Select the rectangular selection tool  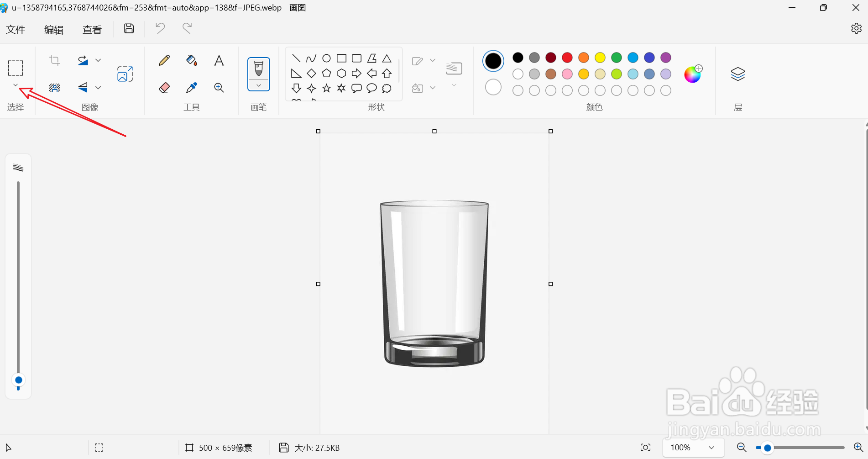pyautogui.click(x=16, y=68)
